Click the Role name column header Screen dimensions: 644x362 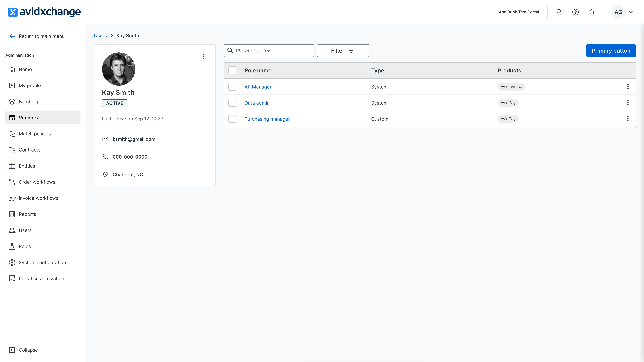coord(258,71)
